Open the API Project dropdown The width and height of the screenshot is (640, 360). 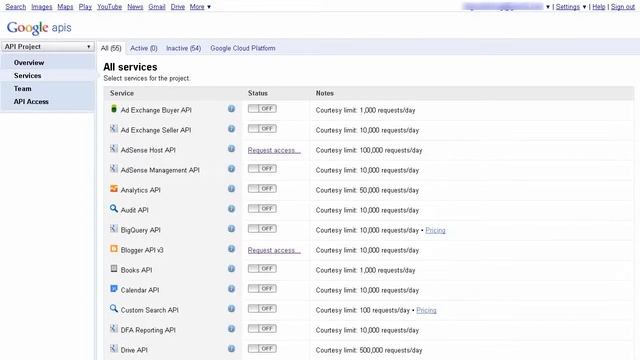(47, 47)
